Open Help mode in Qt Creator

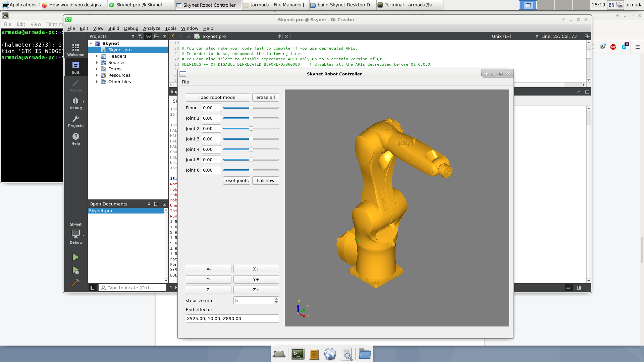click(75, 139)
